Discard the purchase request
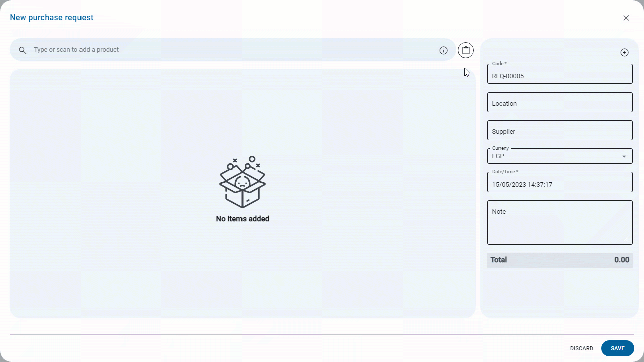 coord(582,348)
